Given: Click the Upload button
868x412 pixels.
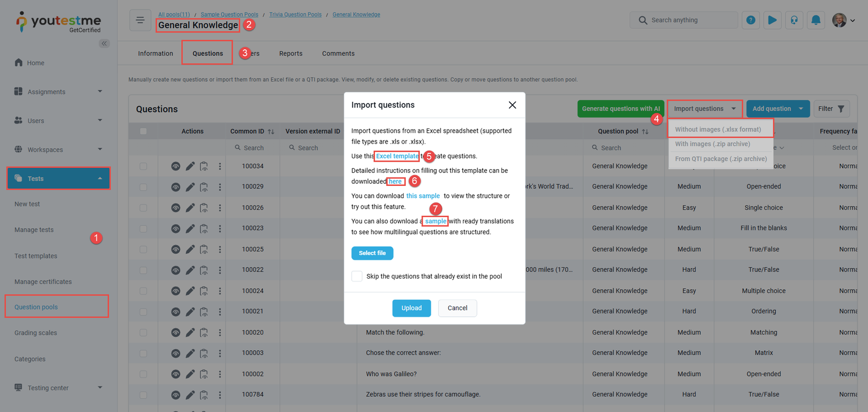Looking at the screenshot, I should click(411, 308).
